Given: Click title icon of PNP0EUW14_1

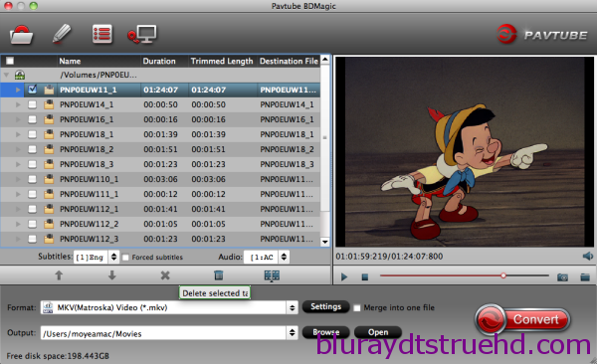Looking at the screenshot, I should (49, 104).
